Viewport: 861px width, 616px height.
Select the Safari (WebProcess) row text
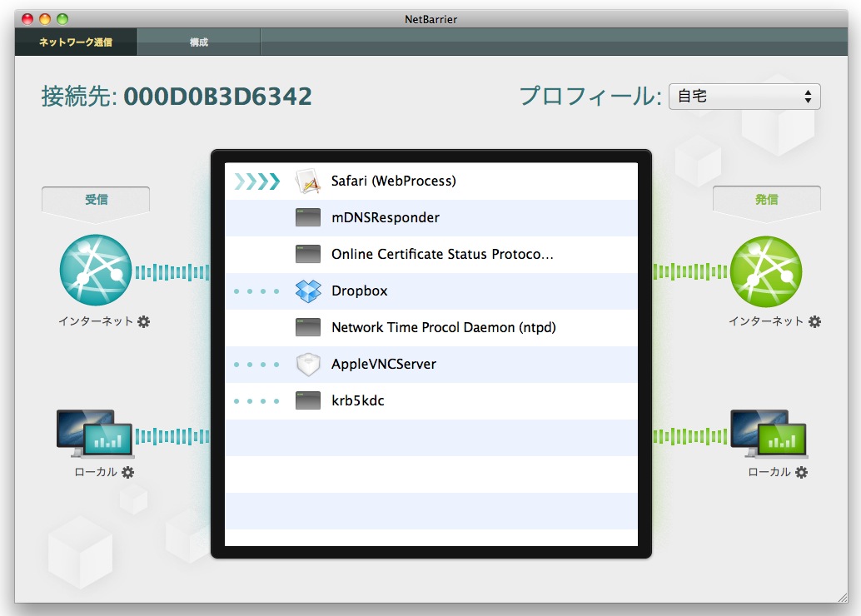tap(394, 181)
